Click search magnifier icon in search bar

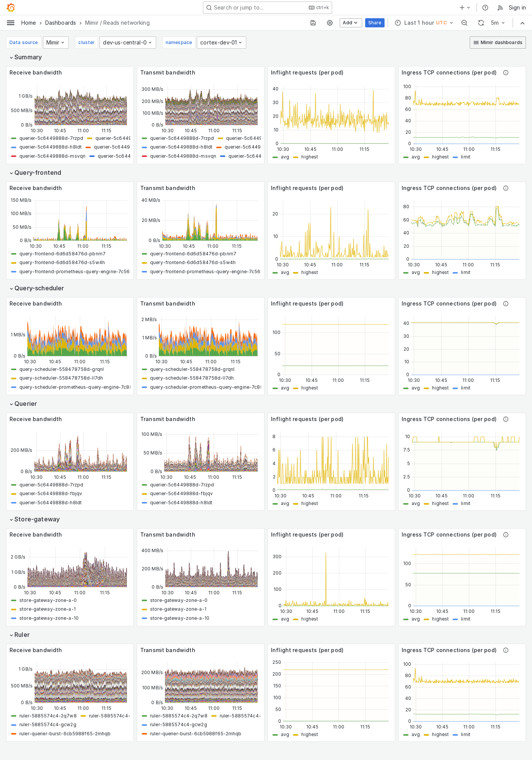click(x=209, y=8)
